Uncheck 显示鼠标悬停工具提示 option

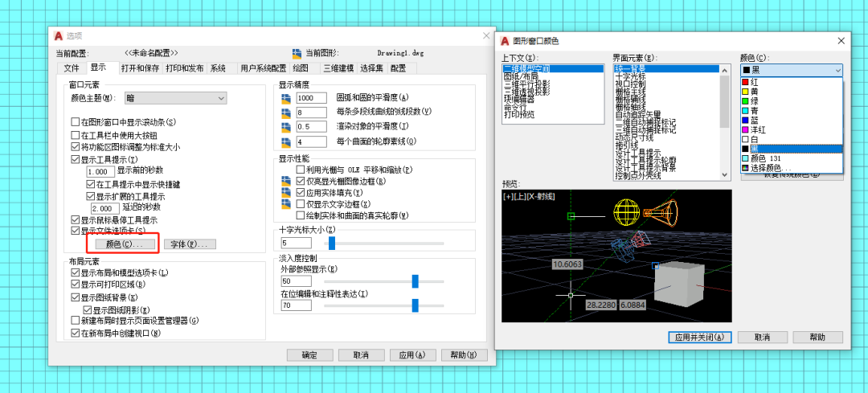76,219
